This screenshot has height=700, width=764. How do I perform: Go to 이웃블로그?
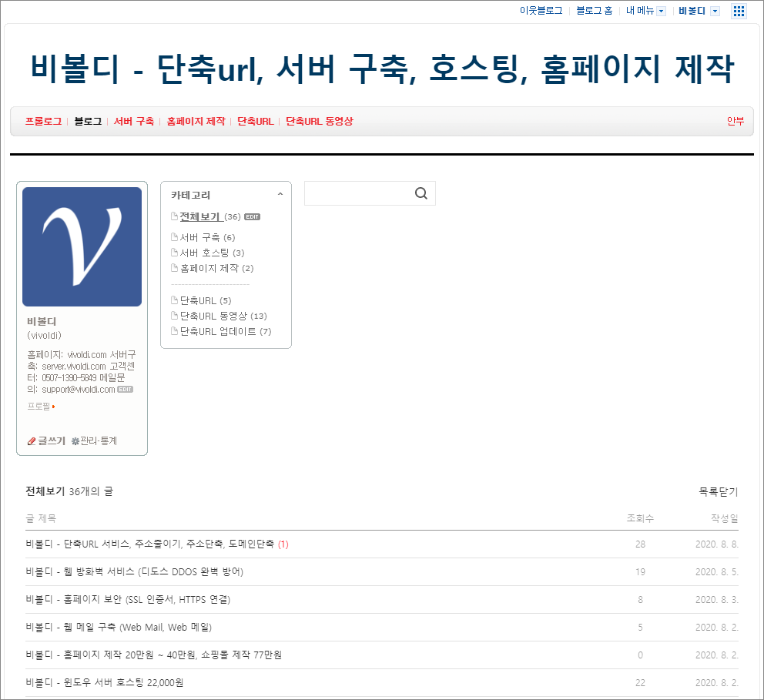click(x=541, y=11)
